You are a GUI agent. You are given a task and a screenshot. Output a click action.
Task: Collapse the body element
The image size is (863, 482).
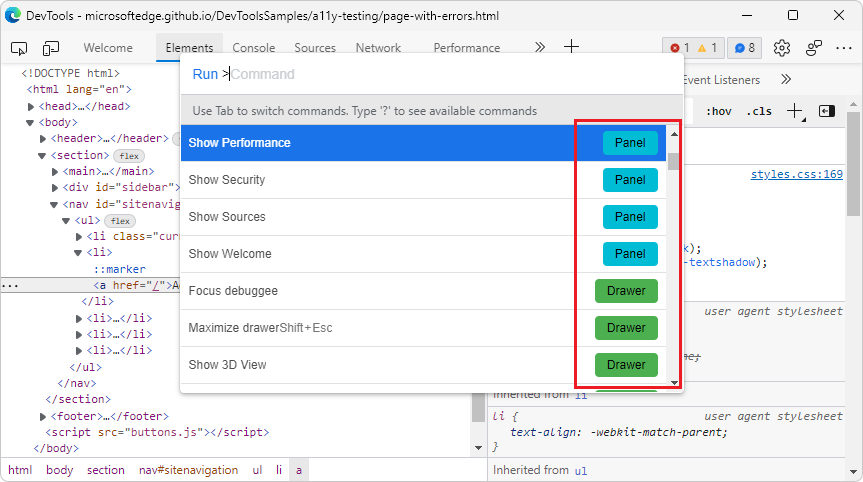point(30,123)
